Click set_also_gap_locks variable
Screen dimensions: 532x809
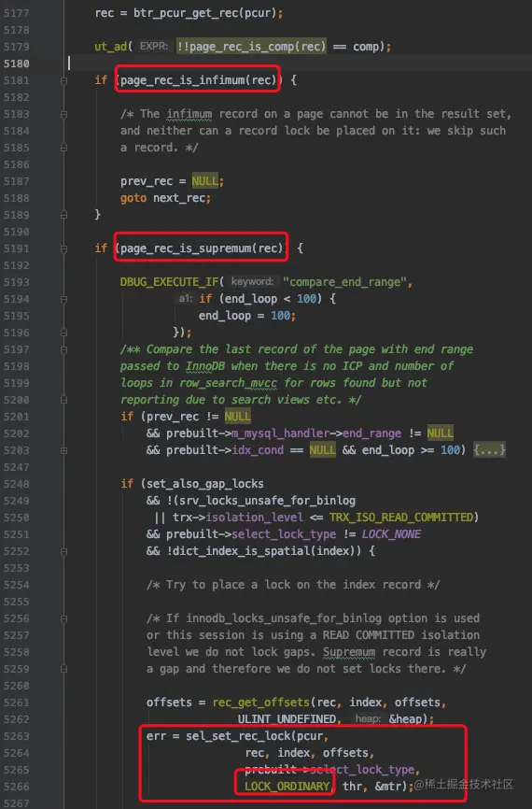pos(205,484)
